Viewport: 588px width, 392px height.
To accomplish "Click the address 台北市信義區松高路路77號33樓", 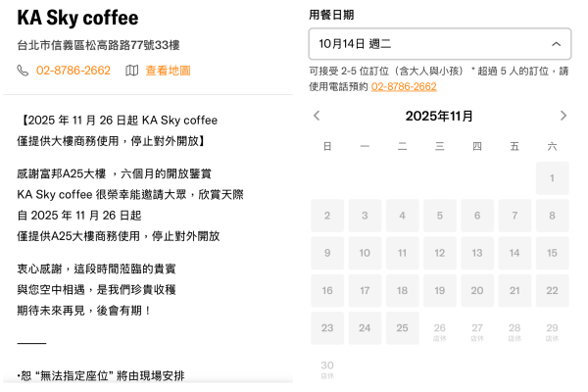I will 98,45.
